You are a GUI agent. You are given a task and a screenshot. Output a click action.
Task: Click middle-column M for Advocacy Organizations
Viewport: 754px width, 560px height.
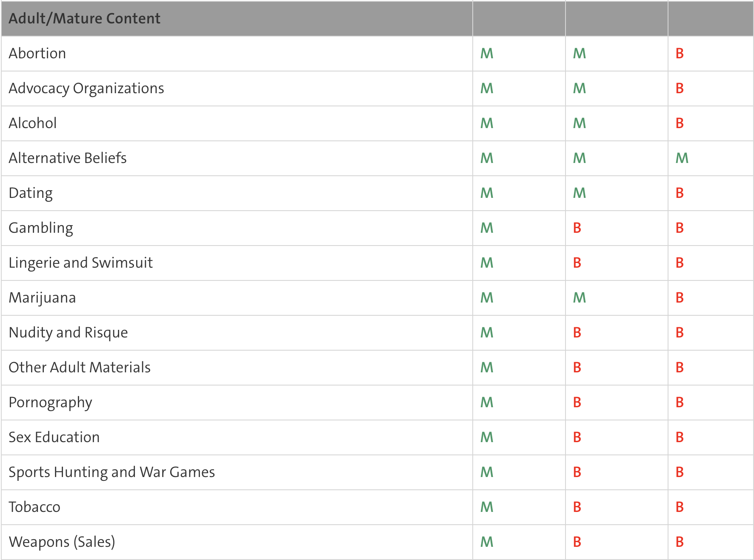click(579, 89)
